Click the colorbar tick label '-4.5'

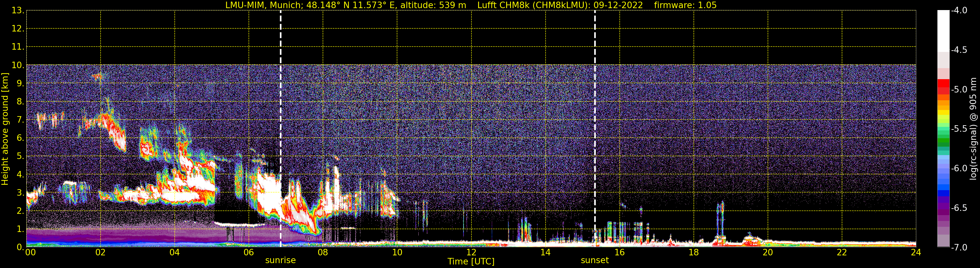pyautogui.click(x=959, y=50)
